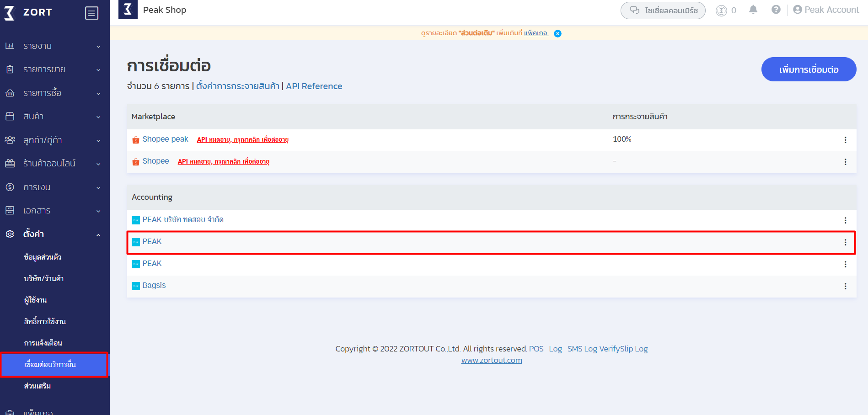Collapse the sidebar using the menu icon
Image resolution: width=868 pixels, height=415 pixels.
pos(91,13)
